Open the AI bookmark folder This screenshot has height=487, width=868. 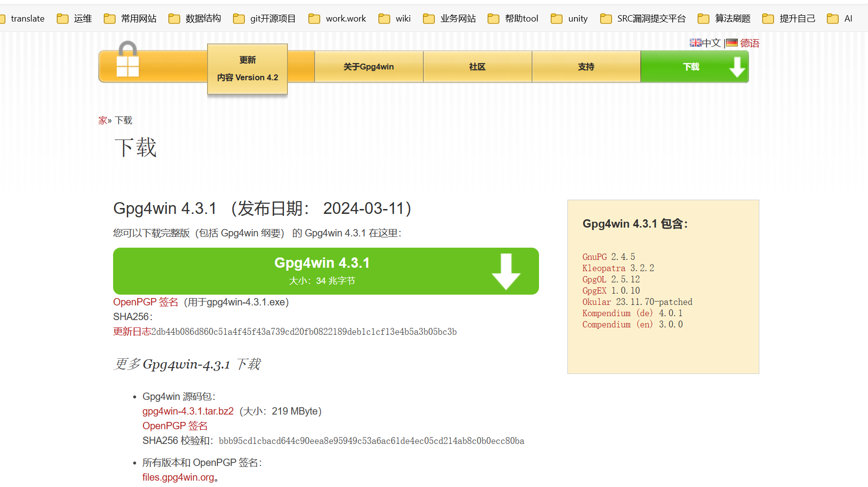tap(840, 19)
